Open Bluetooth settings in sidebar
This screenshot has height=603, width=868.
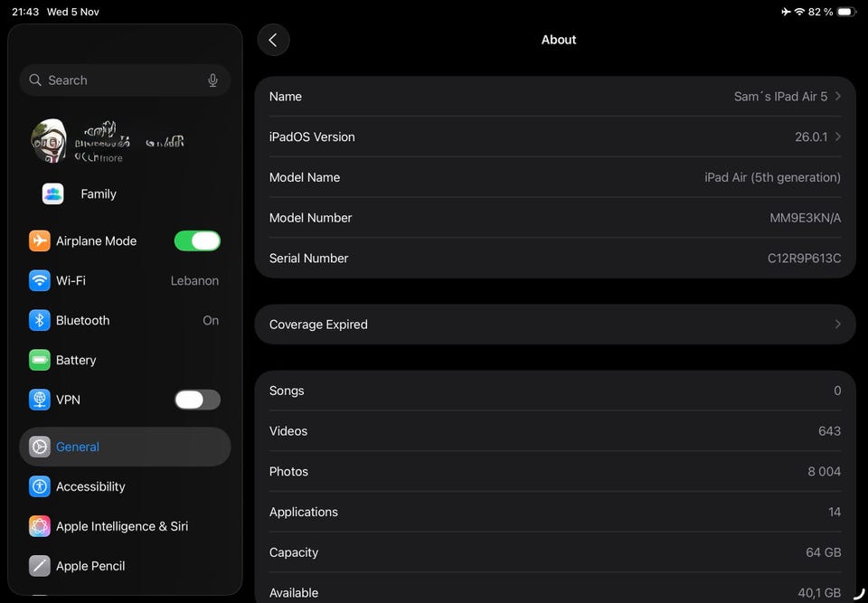point(125,321)
